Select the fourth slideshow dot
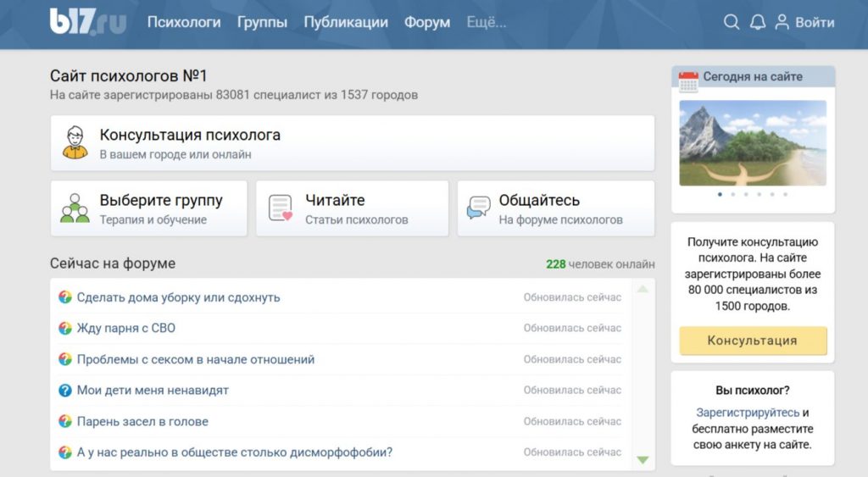This screenshot has width=868, height=477. coord(759,194)
